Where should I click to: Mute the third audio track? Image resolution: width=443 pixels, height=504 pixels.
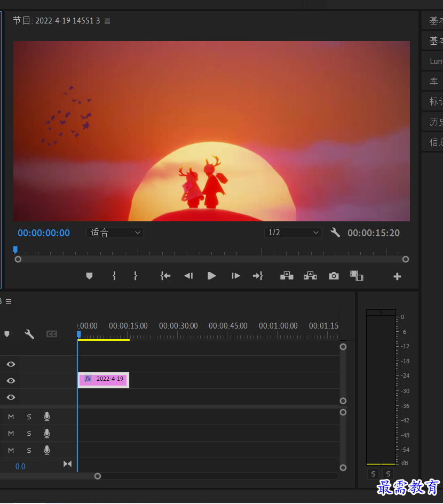pyautogui.click(x=11, y=450)
